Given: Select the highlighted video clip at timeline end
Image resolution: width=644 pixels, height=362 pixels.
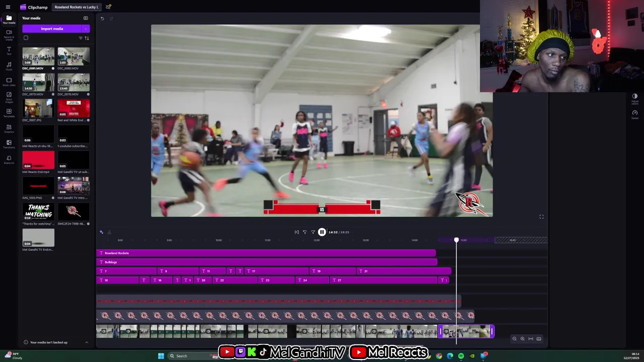Looking at the screenshot, I should (x=466, y=331).
